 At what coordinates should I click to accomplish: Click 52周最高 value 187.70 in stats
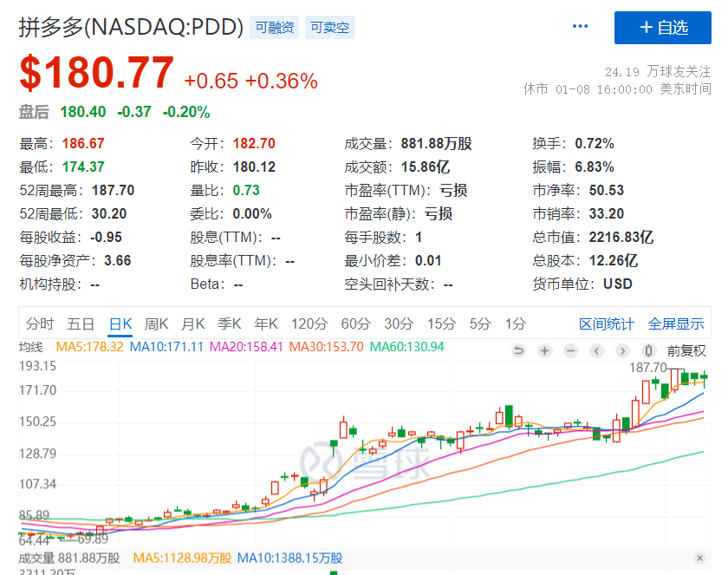(x=113, y=191)
